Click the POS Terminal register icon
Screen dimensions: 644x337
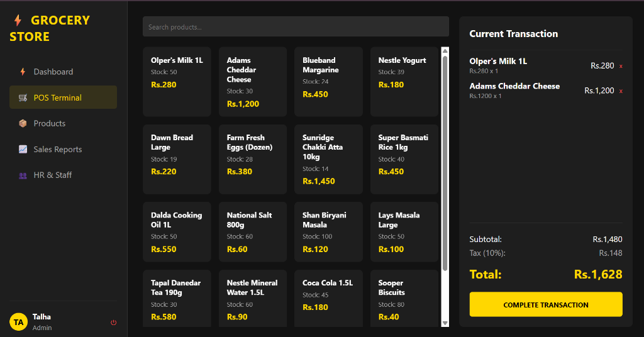[23, 97]
